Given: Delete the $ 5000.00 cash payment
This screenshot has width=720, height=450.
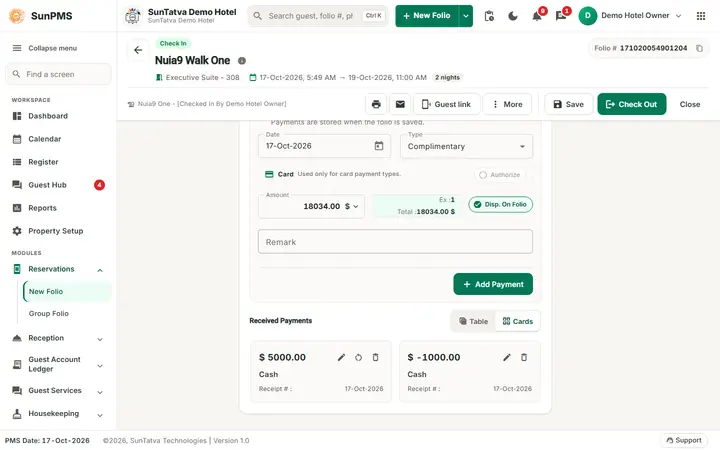Looking at the screenshot, I should 375,357.
